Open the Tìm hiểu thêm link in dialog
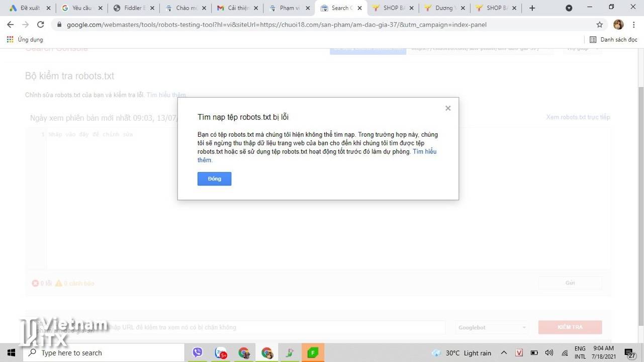The width and height of the screenshot is (644, 362). click(x=424, y=152)
